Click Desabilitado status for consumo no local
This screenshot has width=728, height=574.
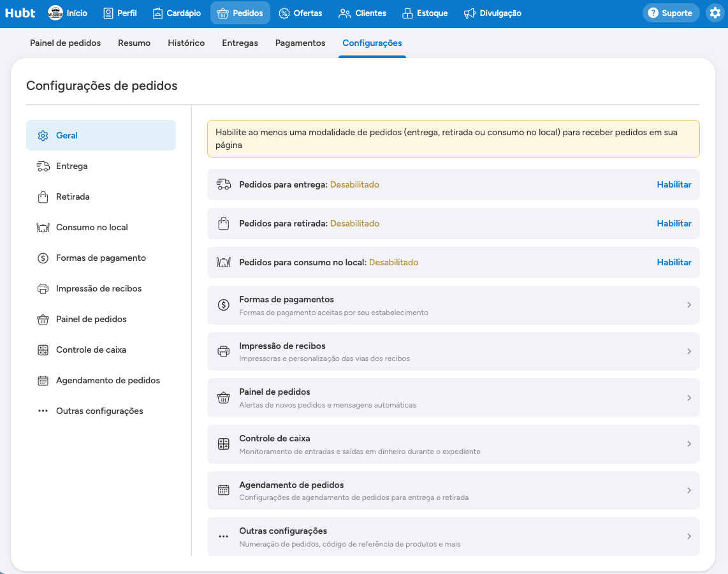(x=394, y=262)
